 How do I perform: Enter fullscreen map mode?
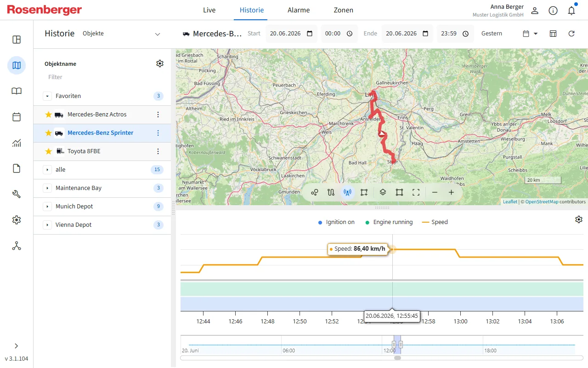[416, 192]
